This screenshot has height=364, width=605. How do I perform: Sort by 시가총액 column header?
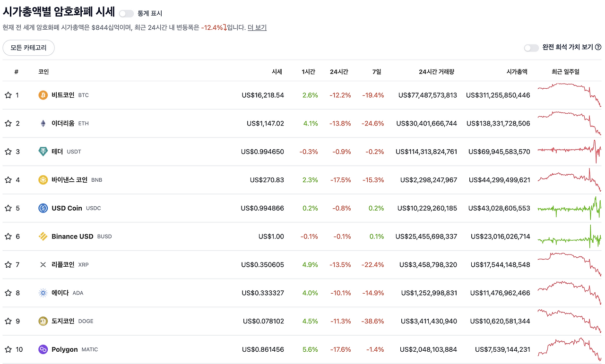pyautogui.click(x=517, y=72)
